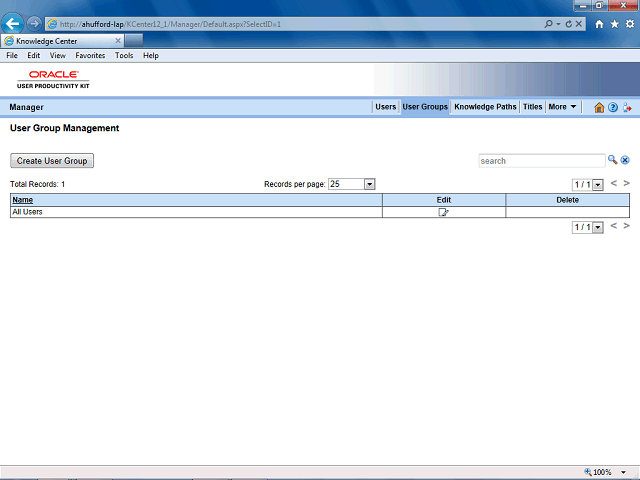Open the zoom level dropdown at 100%

click(x=624, y=472)
